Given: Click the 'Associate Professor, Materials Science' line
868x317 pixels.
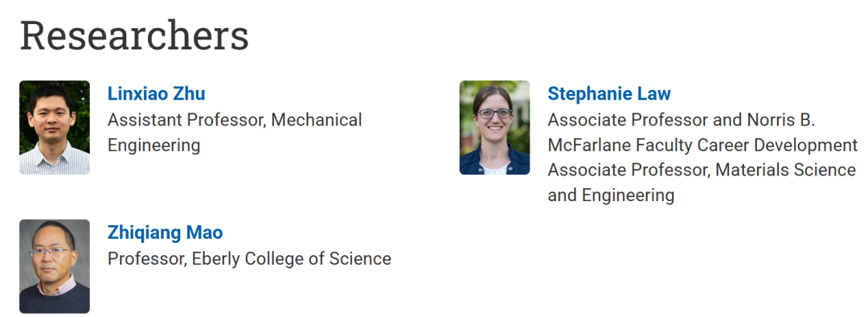Looking at the screenshot, I should (702, 170).
